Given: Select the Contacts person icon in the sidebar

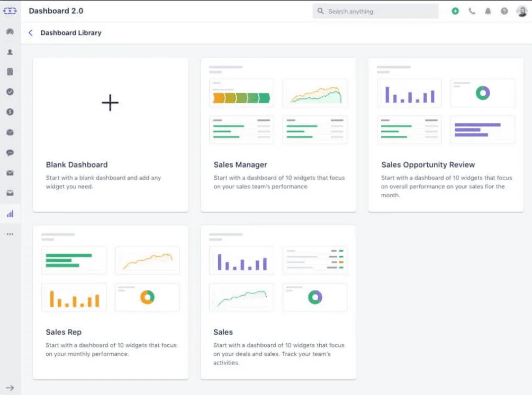Looking at the screenshot, I should (x=10, y=52).
